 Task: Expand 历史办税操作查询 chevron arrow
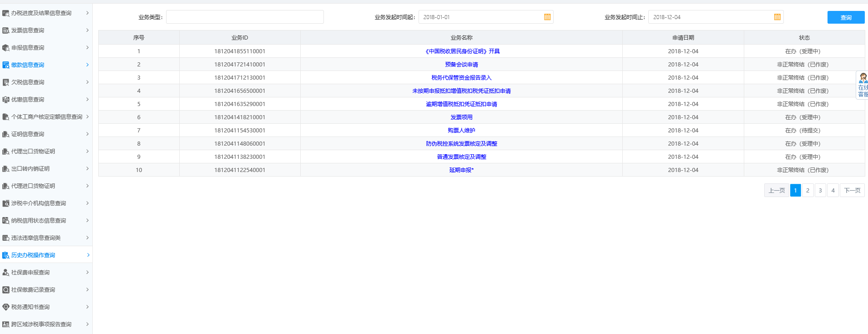87,255
